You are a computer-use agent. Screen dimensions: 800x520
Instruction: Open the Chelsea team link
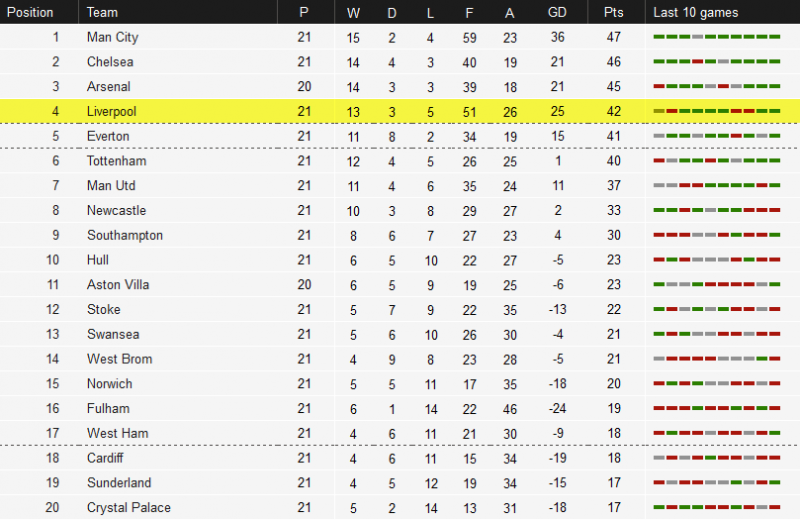(110, 62)
